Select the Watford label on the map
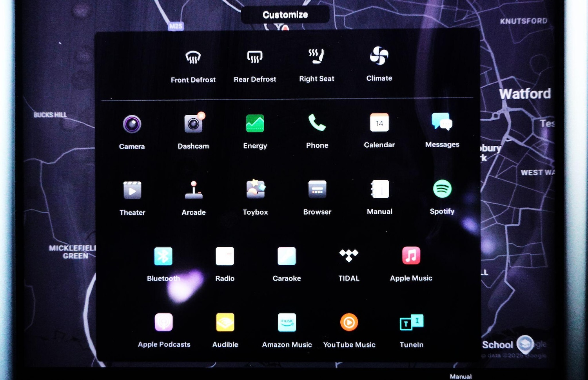Viewport: 588px width, 380px height. [525, 94]
